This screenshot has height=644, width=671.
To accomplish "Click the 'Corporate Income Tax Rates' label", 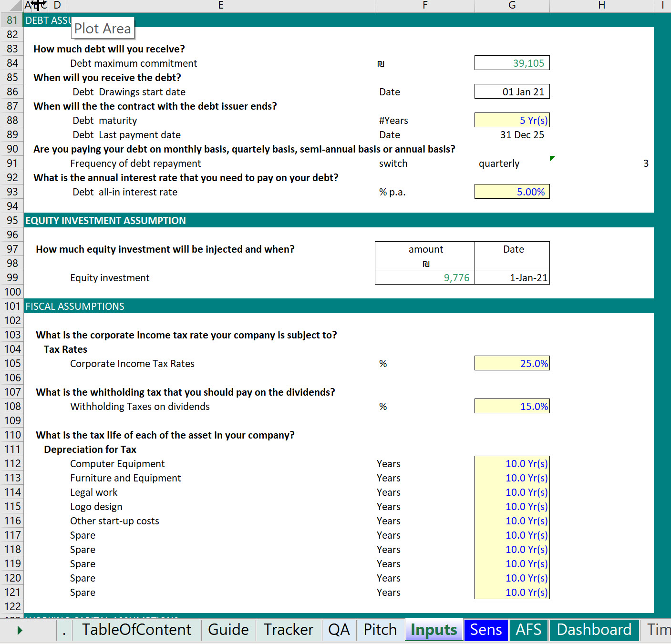I will tap(132, 364).
